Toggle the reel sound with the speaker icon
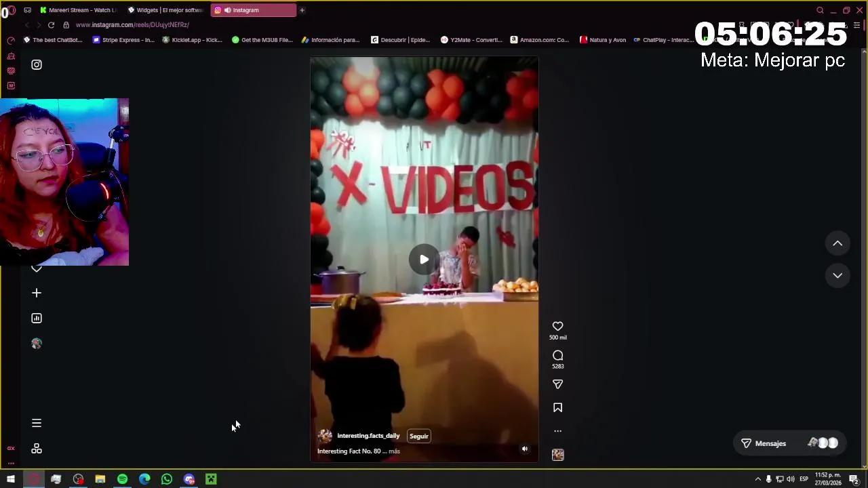 524,449
